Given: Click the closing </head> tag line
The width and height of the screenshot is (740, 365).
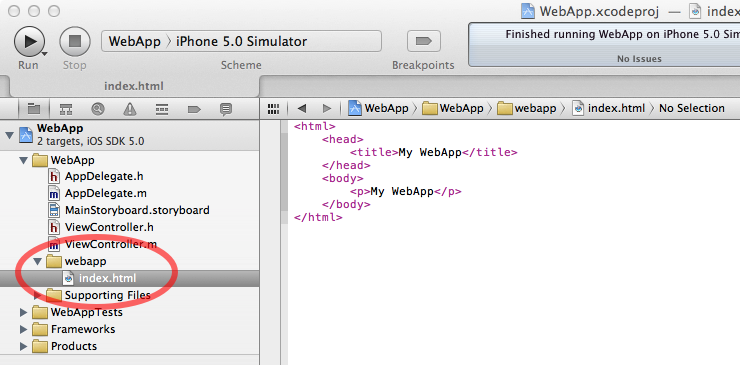Looking at the screenshot, I should tap(346, 166).
